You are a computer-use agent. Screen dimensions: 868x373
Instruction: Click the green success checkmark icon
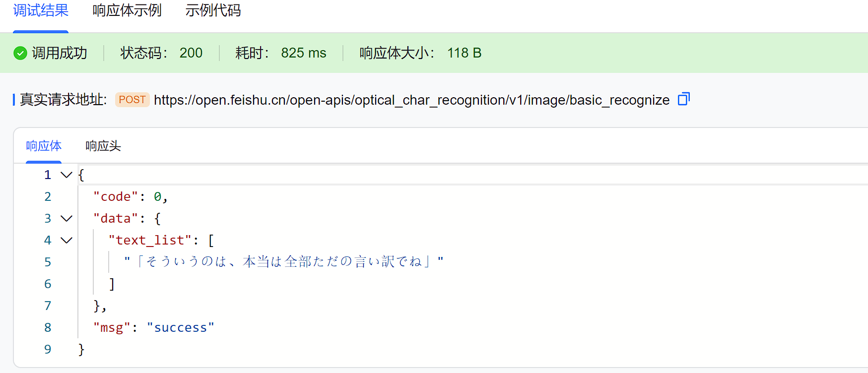click(x=20, y=53)
